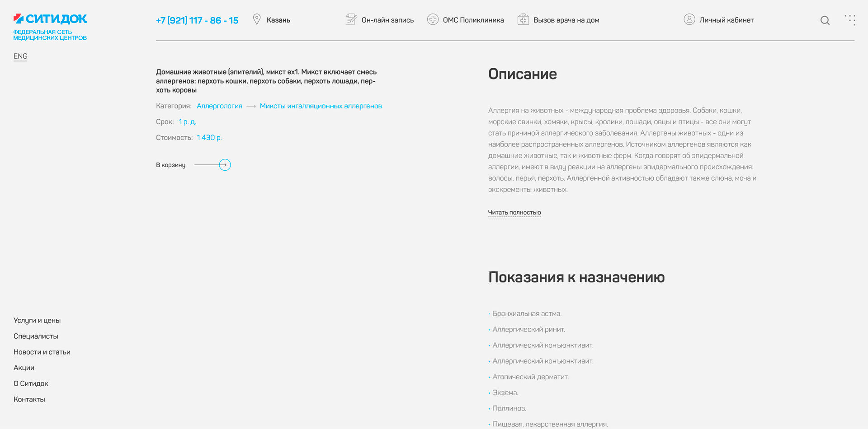Open ОМС Поликлиника section
Image resolution: width=868 pixels, height=429 pixels.
(x=473, y=20)
